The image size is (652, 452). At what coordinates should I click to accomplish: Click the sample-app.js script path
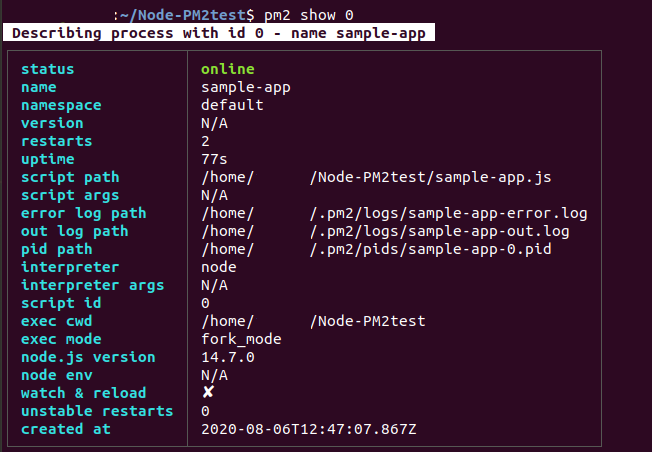point(376,178)
